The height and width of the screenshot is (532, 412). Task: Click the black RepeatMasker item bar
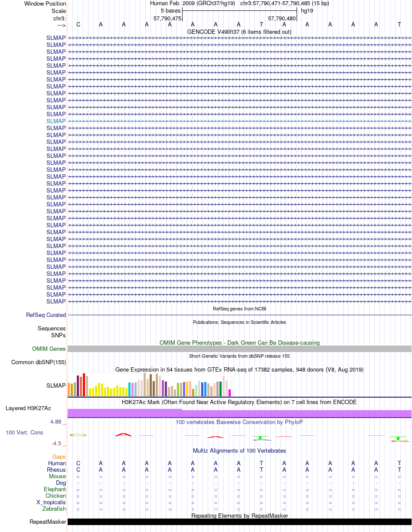[x=239, y=522]
